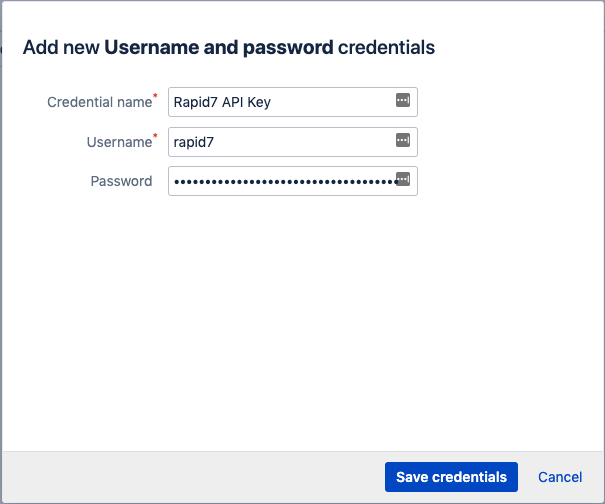The width and height of the screenshot is (605, 504).
Task: Click the red asterisk beside Credential name
Action: point(155,97)
